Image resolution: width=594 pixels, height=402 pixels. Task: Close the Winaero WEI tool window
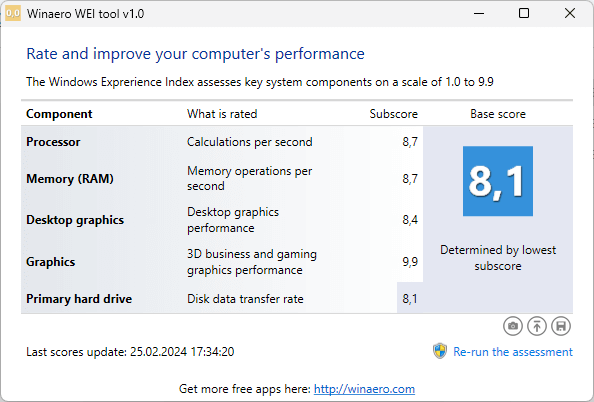tap(570, 14)
